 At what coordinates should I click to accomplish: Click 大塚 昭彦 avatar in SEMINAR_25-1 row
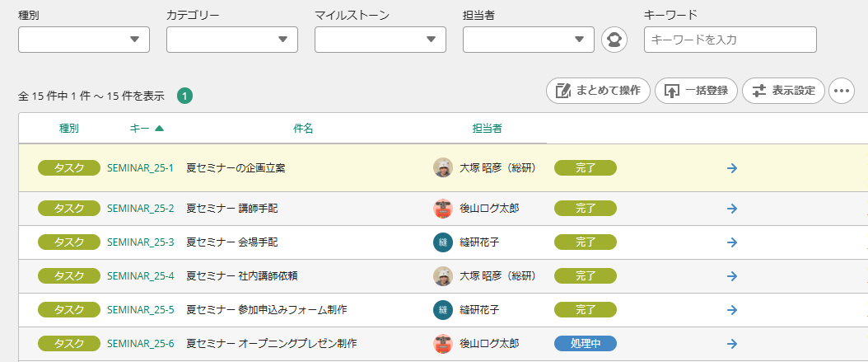pos(443,168)
